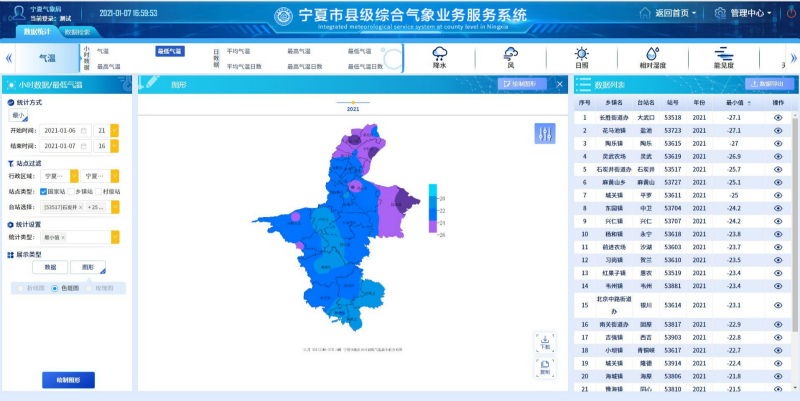The image size is (800, 401).
Task: Select the 色斑图 radio option
Action: (x=54, y=288)
